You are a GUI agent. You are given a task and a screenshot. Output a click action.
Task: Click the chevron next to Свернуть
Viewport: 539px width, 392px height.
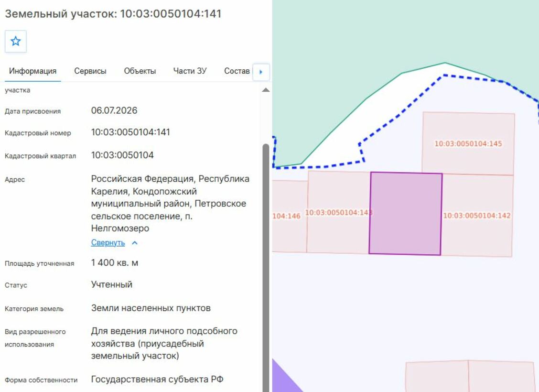click(135, 243)
